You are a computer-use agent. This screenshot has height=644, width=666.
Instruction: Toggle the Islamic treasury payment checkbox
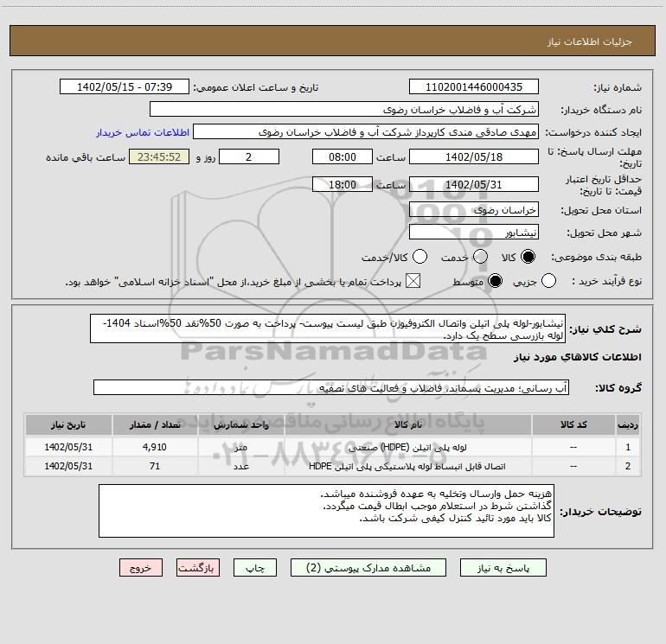coord(413,281)
